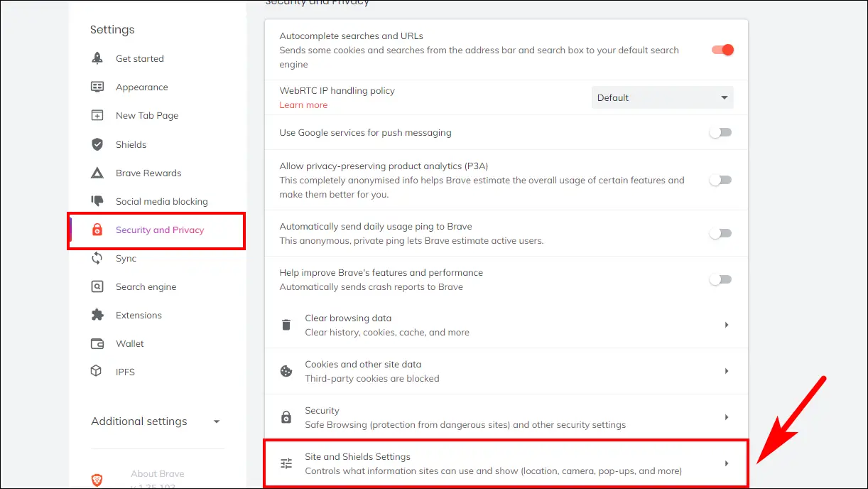Click the About Brave link
The width and height of the screenshot is (868, 489).
click(157, 474)
